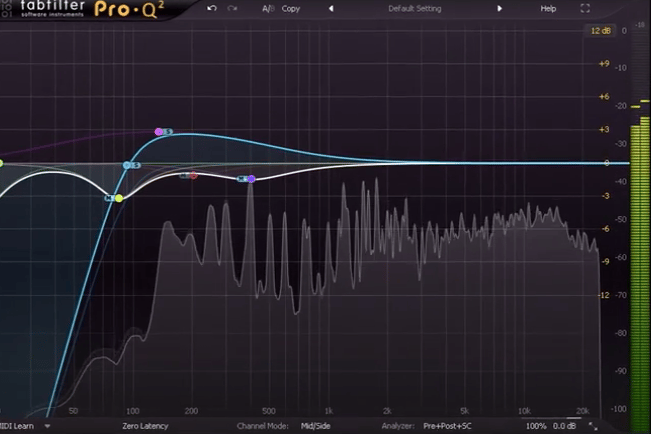The width and height of the screenshot is (651, 434).
Task: Click the M label beside the yellow band
Action: pyautogui.click(x=109, y=198)
